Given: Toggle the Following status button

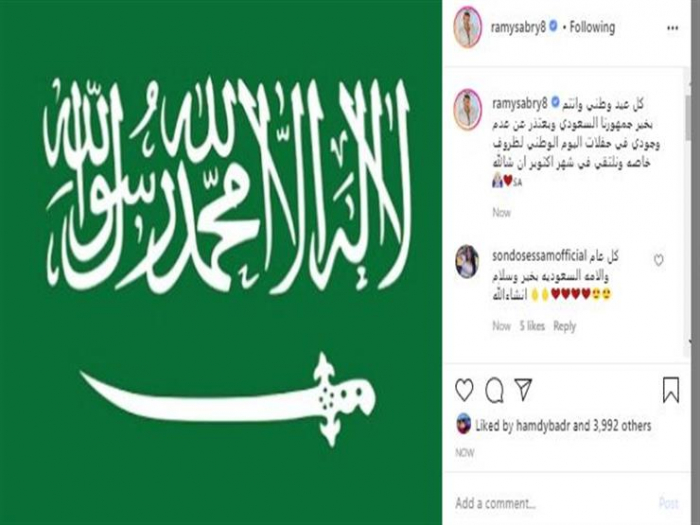Looking at the screenshot, I should tap(592, 27).
